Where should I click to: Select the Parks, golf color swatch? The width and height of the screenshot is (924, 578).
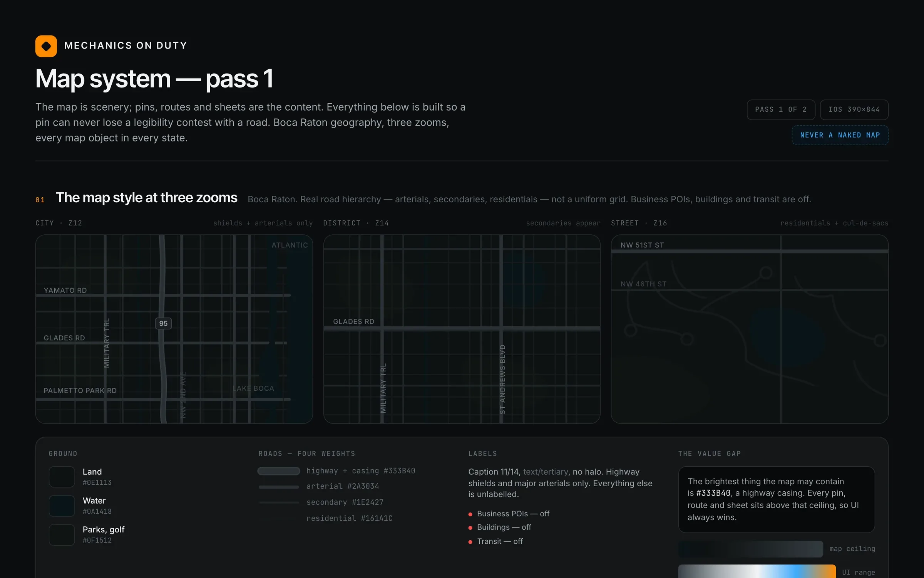[62, 534]
